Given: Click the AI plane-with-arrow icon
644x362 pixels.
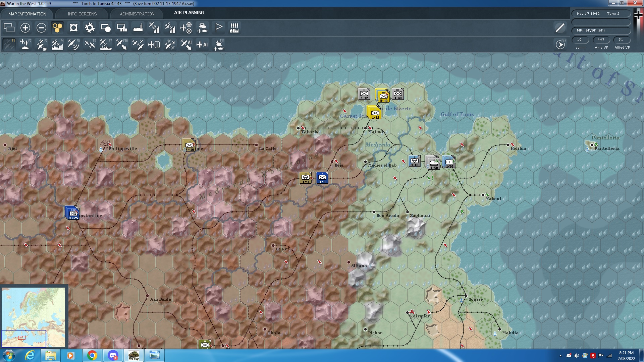Looking at the screenshot, I should click(x=186, y=44).
